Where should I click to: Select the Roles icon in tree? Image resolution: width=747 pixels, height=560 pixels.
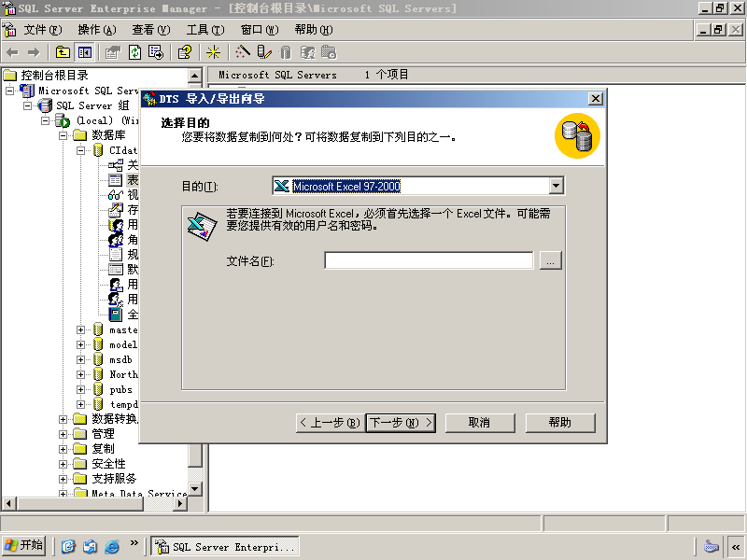(x=115, y=240)
